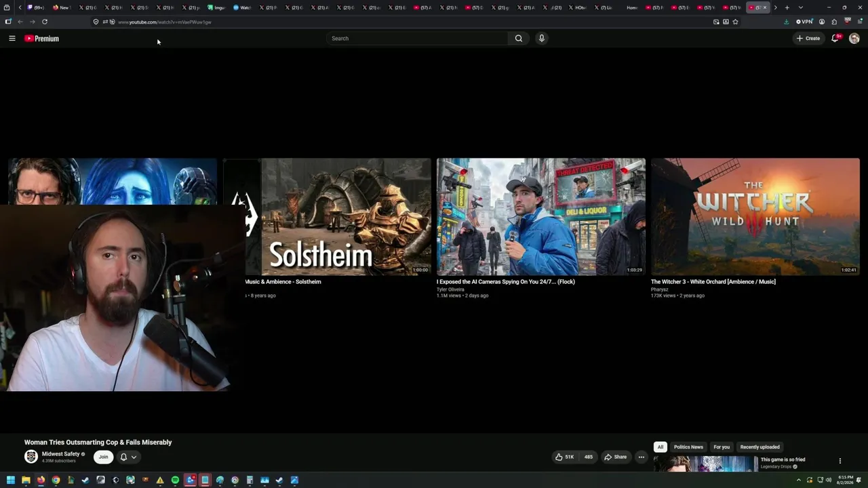Open the YouTube guide hamburger menu

point(12,39)
